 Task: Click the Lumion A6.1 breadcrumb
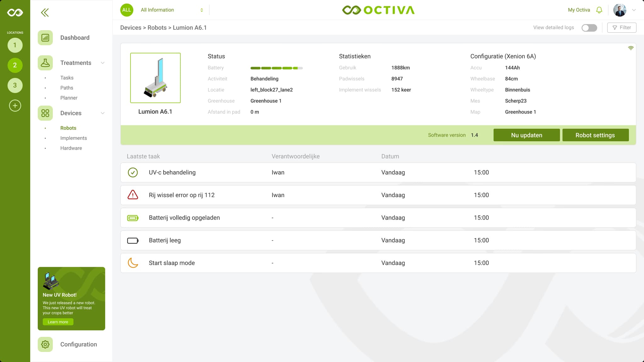(x=190, y=28)
